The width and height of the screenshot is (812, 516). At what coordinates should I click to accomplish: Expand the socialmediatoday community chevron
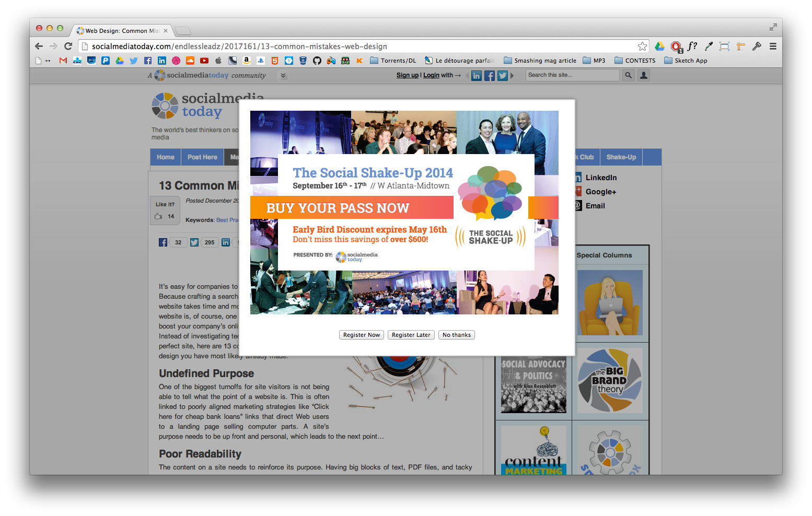click(283, 76)
